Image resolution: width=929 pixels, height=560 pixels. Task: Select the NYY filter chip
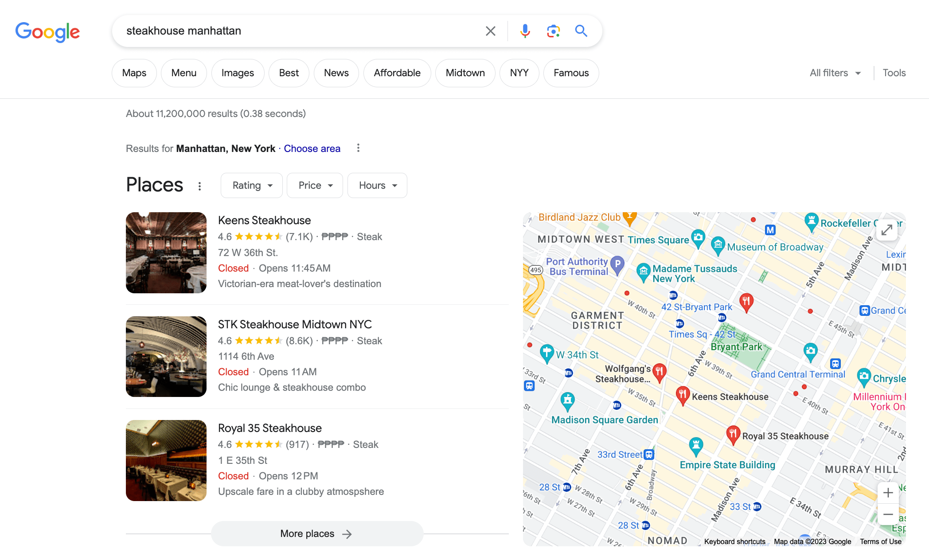tap(519, 73)
